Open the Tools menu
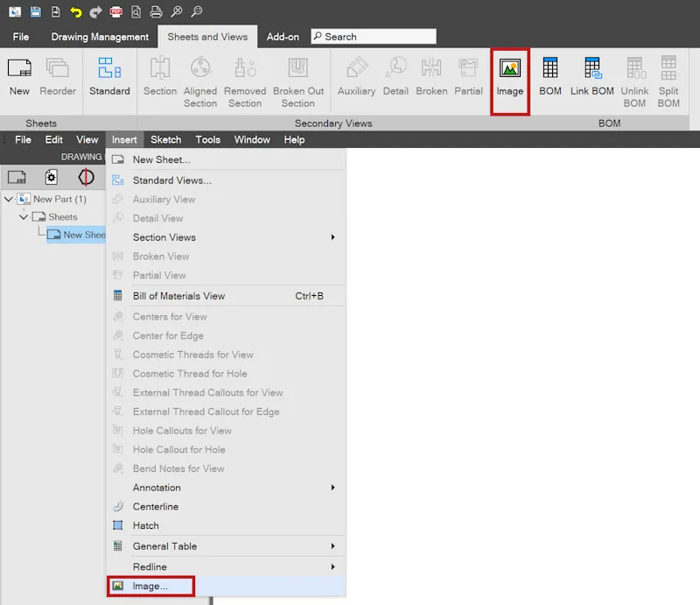 pyautogui.click(x=208, y=140)
